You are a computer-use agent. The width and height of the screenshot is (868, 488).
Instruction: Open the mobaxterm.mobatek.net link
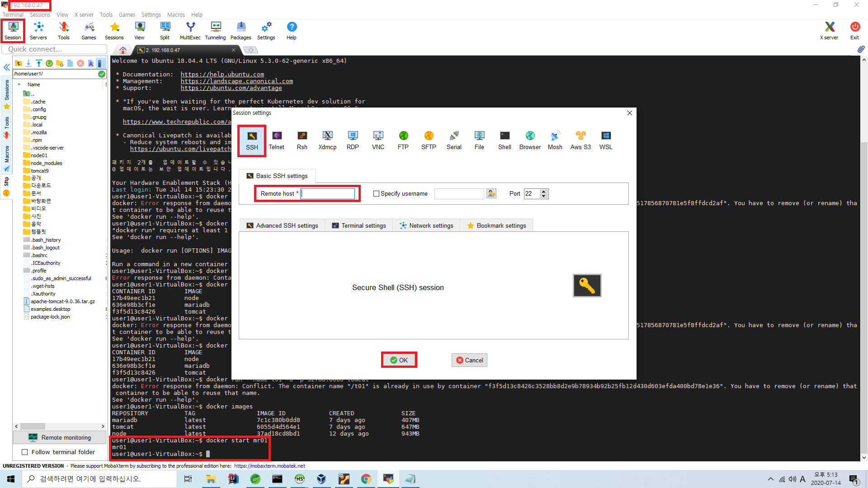(x=269, y=466)
